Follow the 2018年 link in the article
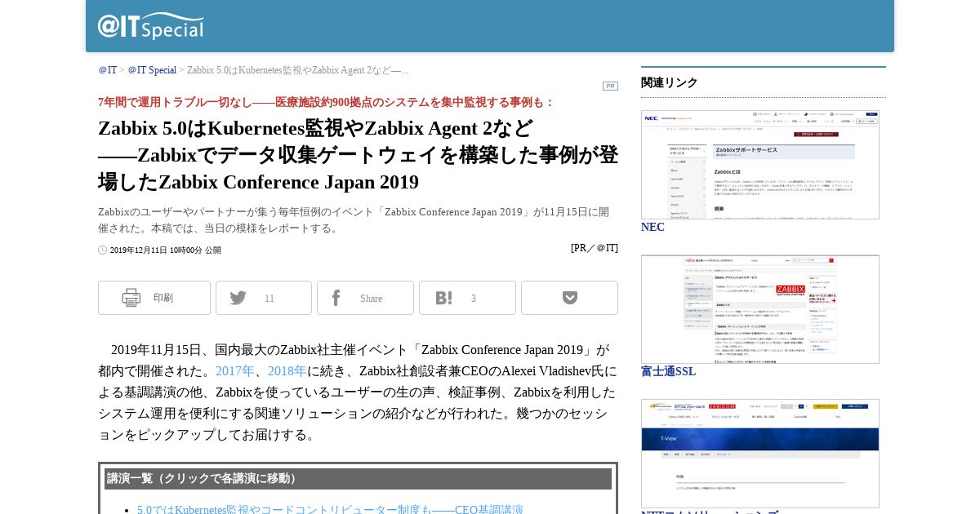 point(287,371)
